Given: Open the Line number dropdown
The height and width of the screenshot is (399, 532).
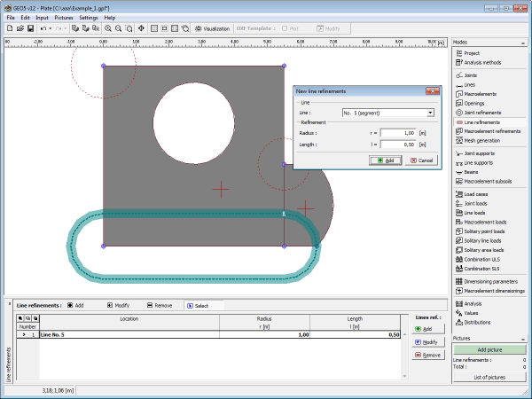Looking at the screenshot, I should point(430,113).
